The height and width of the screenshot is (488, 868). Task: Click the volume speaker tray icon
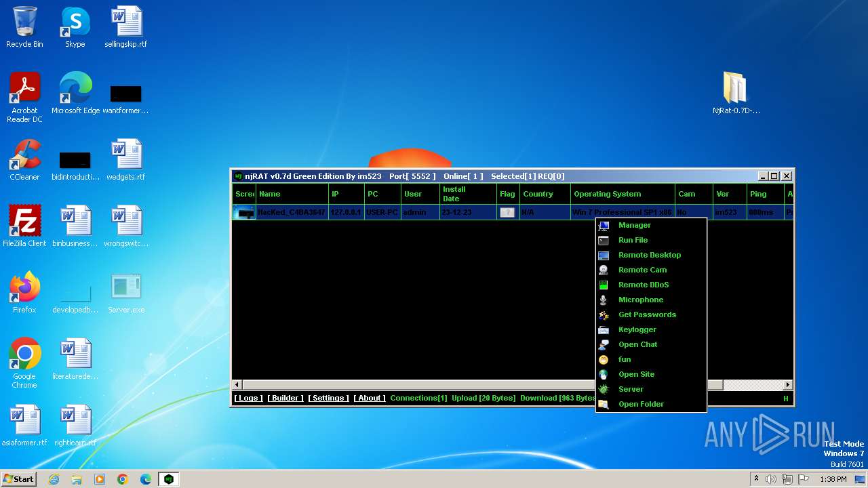(771, 479)
